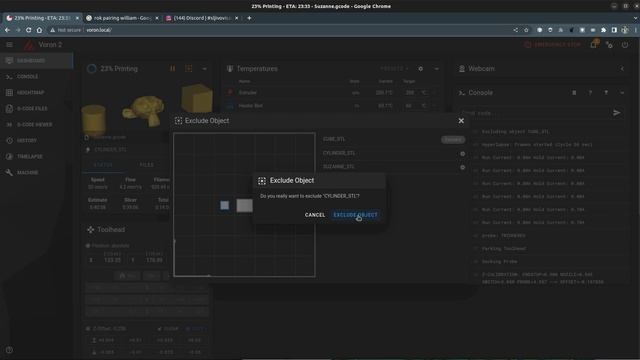Image resolution: width=640 pixels, height=360 pixels.
Task: Focus the Send code input field
Action: (x=535, y=113)
